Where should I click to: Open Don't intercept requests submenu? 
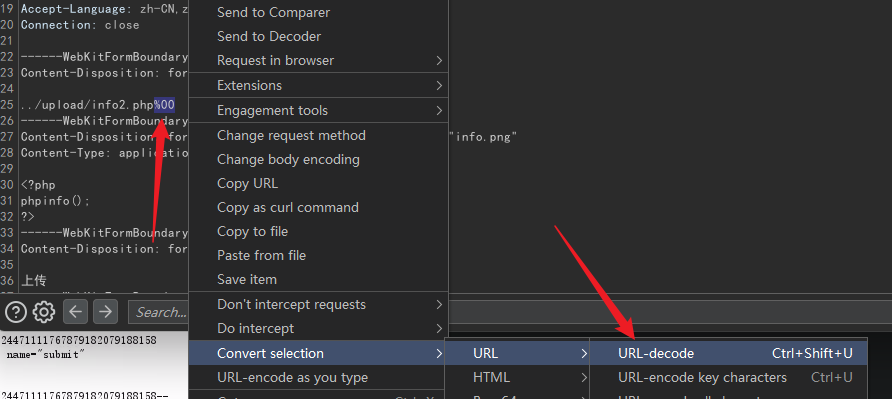click(319, 305)
